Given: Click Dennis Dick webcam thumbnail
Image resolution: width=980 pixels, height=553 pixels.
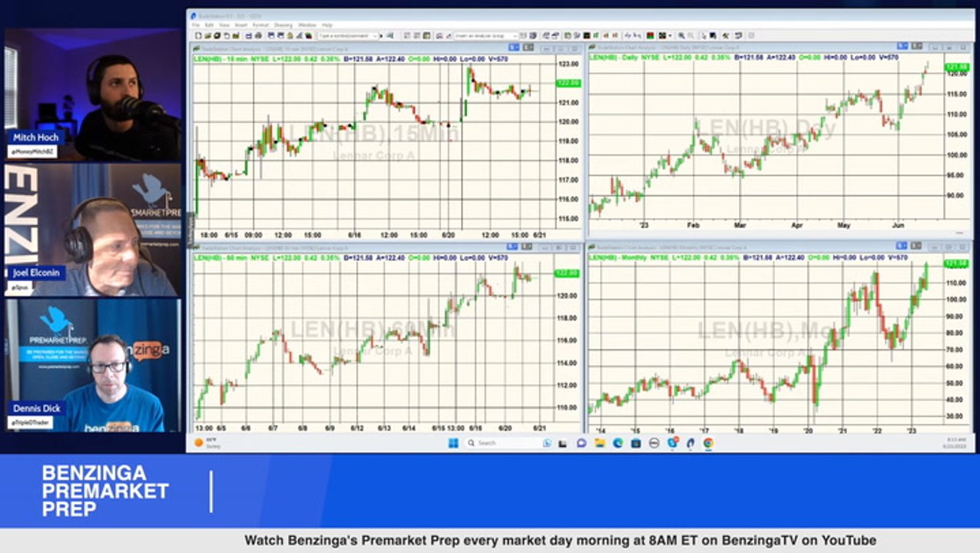Looking at the screenshot, I should click(94, 366).
